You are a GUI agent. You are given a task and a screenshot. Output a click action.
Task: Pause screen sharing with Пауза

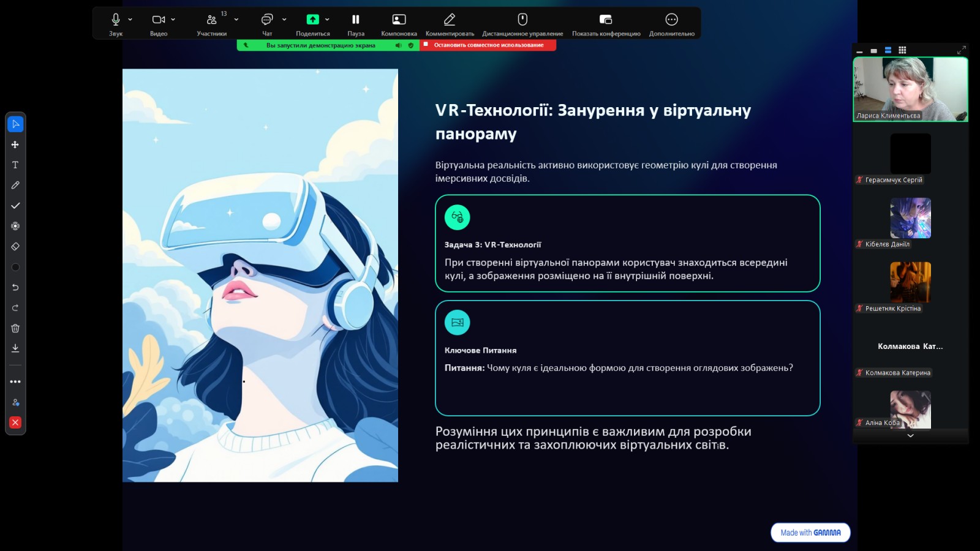356,23
